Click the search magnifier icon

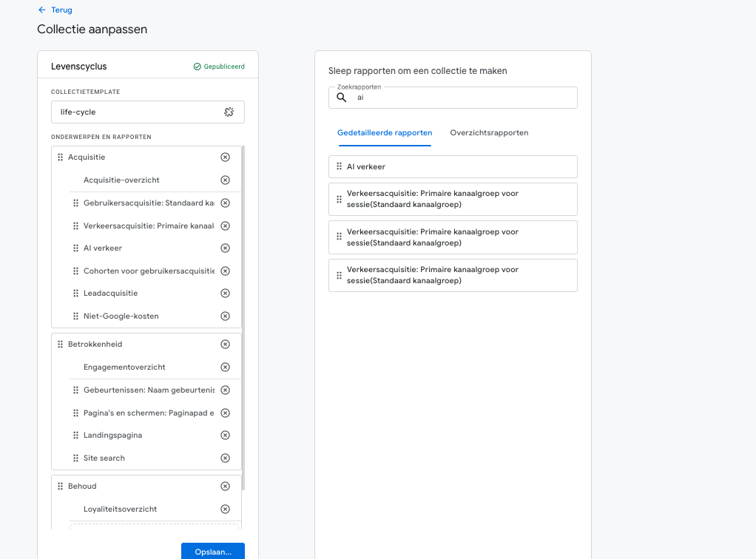(341, 98)
